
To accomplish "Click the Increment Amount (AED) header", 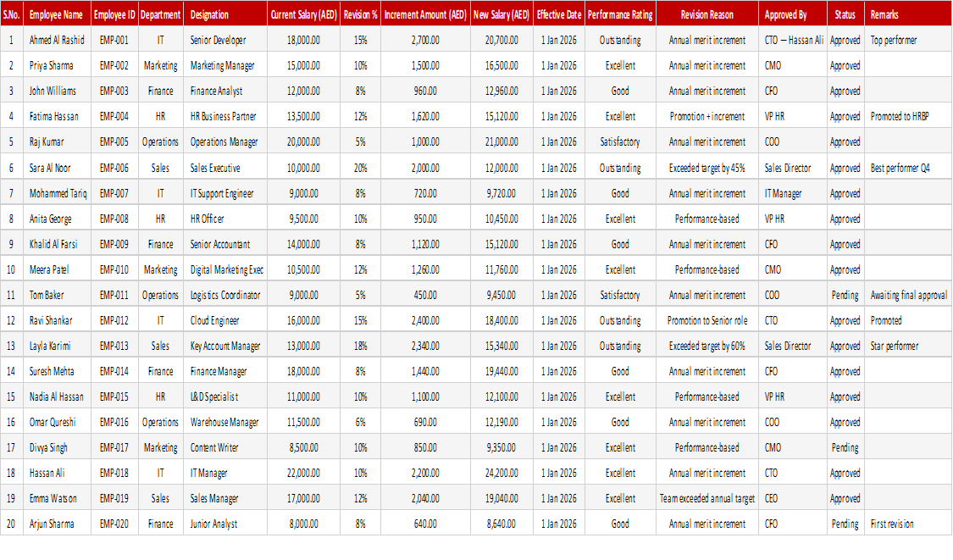I will pyautogui.click(x=425, y=14).
